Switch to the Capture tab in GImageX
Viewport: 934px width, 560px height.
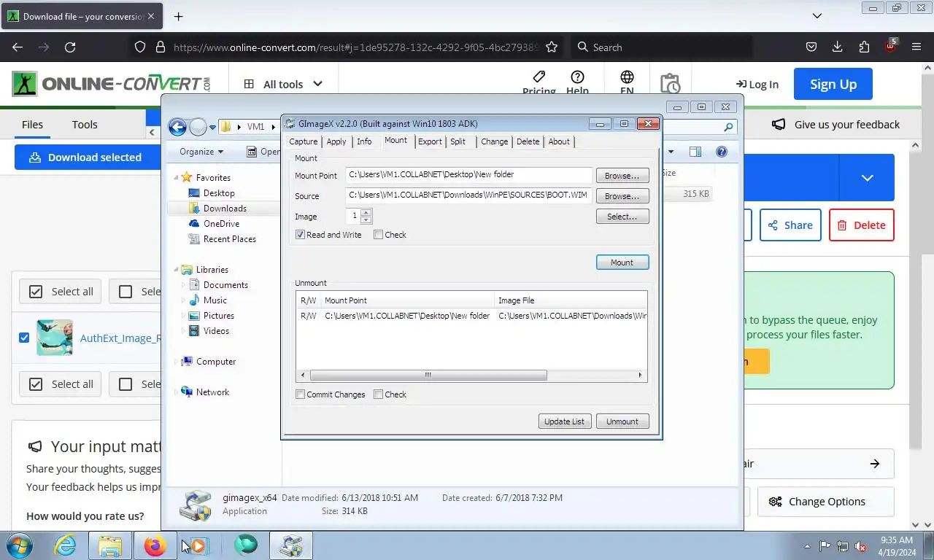point(303,141)
